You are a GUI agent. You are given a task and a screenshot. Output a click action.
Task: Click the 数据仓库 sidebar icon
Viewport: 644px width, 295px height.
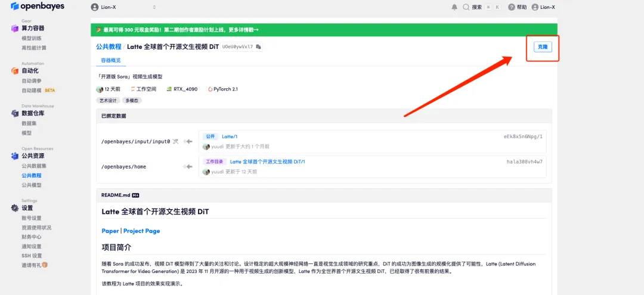15,113
